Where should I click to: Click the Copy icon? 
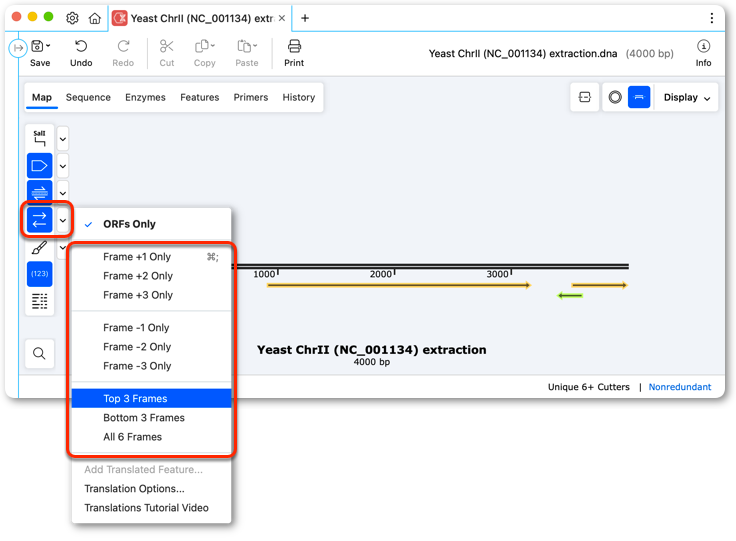coord(202,46)
